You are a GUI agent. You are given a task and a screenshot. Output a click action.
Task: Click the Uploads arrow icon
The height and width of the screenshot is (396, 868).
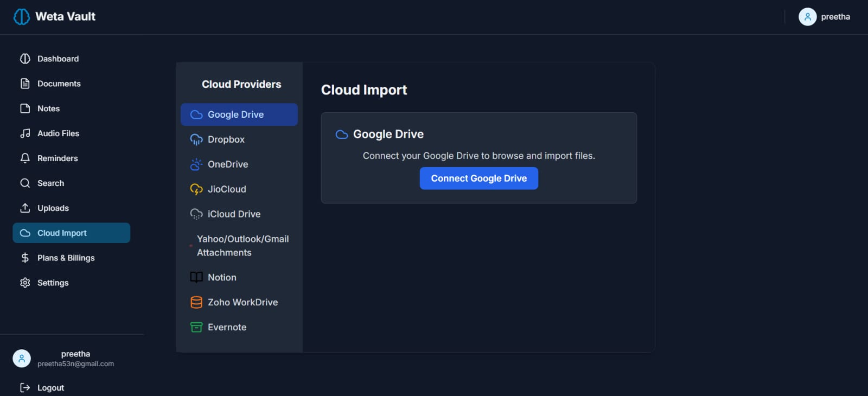(x=25, y=208)
